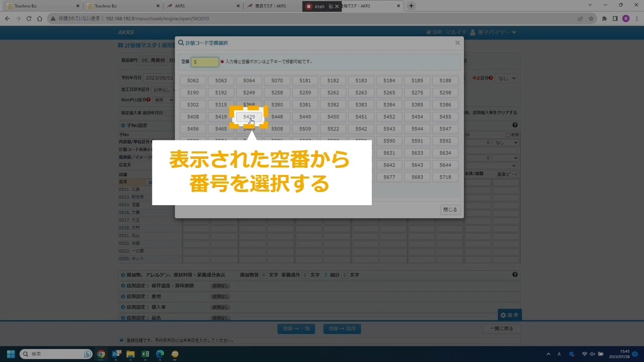Toggle the 削除 checkbox

508,135
